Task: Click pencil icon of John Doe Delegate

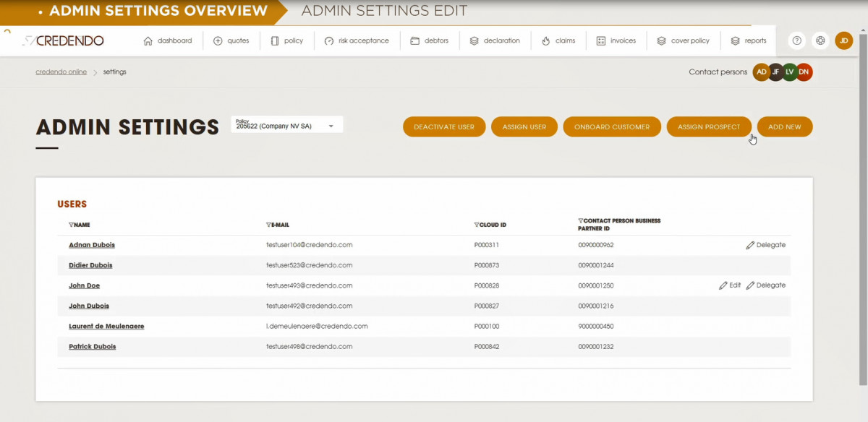Action: [x=750, y=285]
